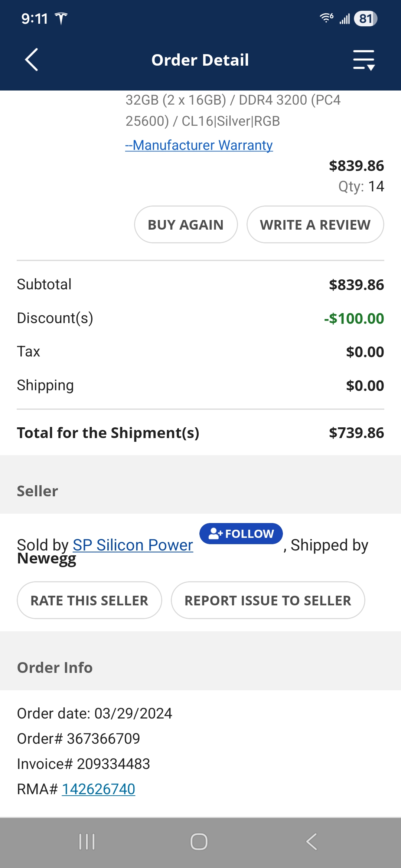Tap Android system back navigation icon
This screenshot has width=401, height=868.
[312, 842]
